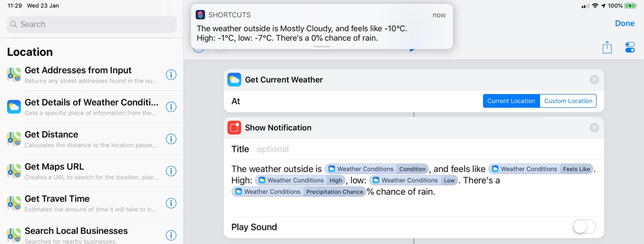Tap the optional Title field in Show Notification

click(272, 149)
